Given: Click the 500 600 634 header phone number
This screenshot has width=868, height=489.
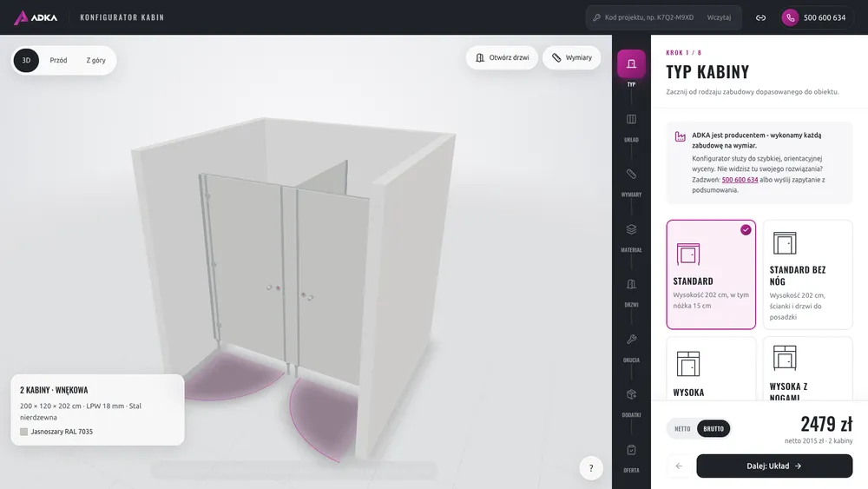Looking at the screenshot, I should (x=825, y=17).
